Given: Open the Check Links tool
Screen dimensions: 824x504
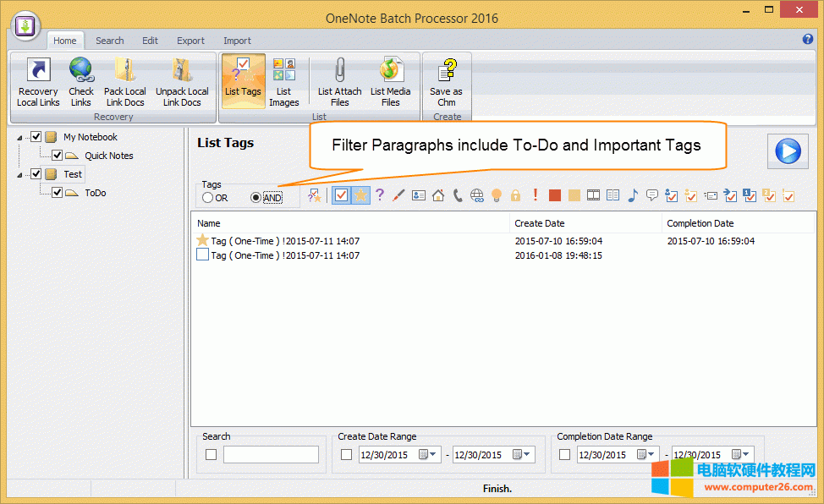Looking at the screenshot, I should point(81,82).
